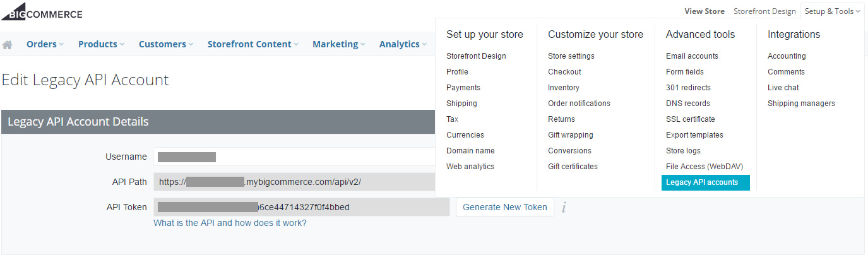Open the Storefront Content dropdown

254,44
